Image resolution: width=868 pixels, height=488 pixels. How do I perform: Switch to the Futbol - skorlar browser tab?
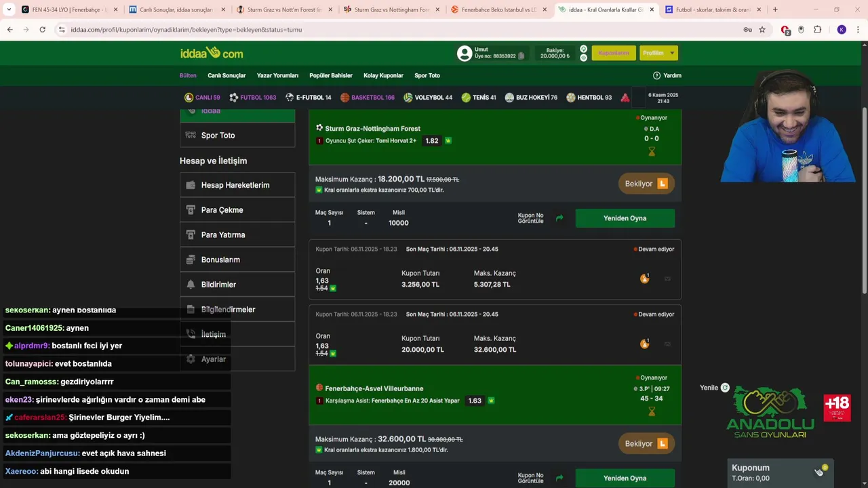pos(712,9)
